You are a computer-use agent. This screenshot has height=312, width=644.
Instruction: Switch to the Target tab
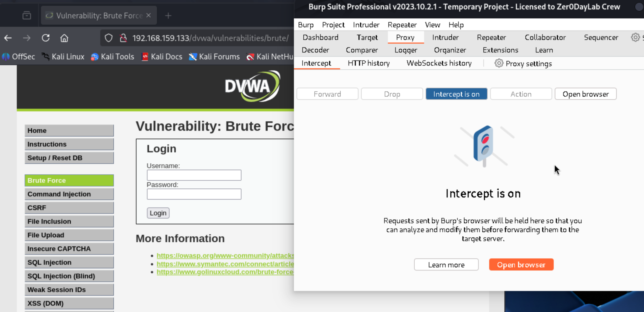point(367,37)
